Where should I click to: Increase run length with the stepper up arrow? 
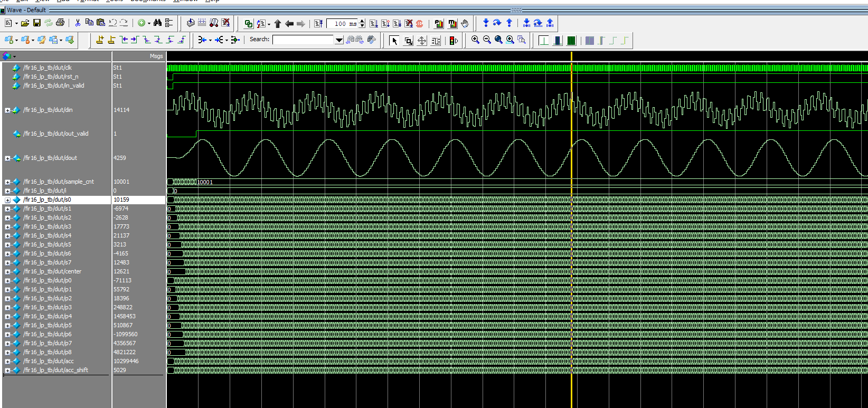point(362,21)
